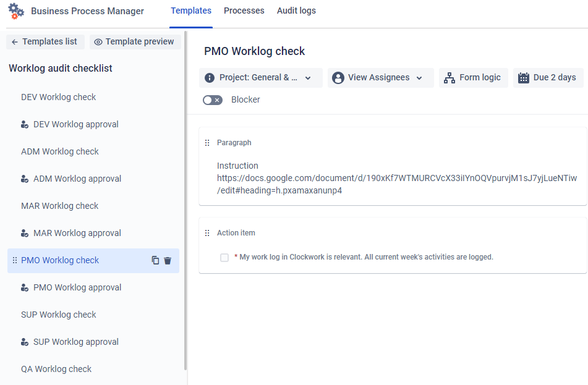Click the eye icon on Template preview

point(98,42)
